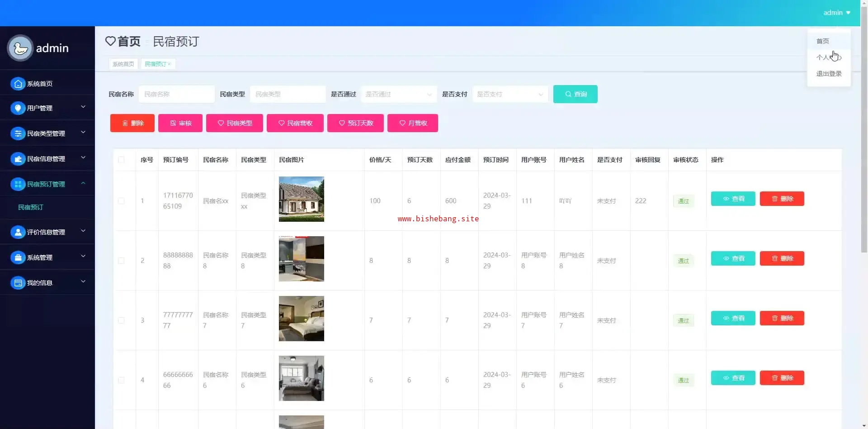
Task: Open the 是否支付 filter dropdown
Action: pos(510,94)
